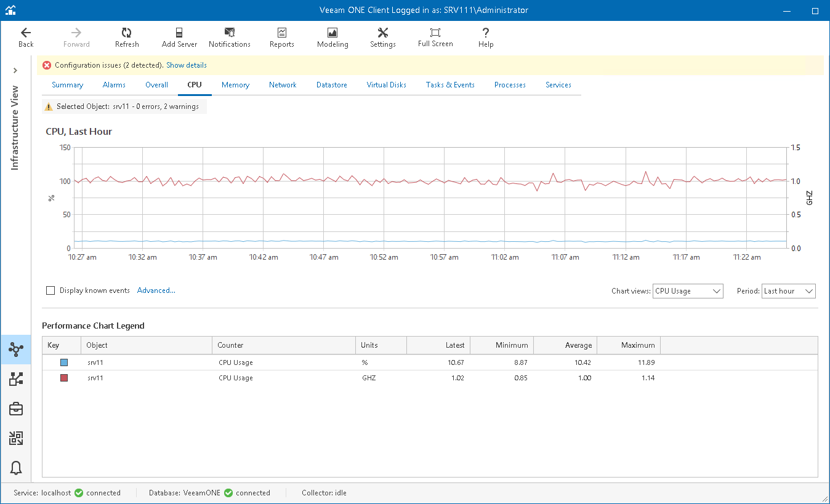
Task: Sort legend by Average column header
Action: pos(565,345)
